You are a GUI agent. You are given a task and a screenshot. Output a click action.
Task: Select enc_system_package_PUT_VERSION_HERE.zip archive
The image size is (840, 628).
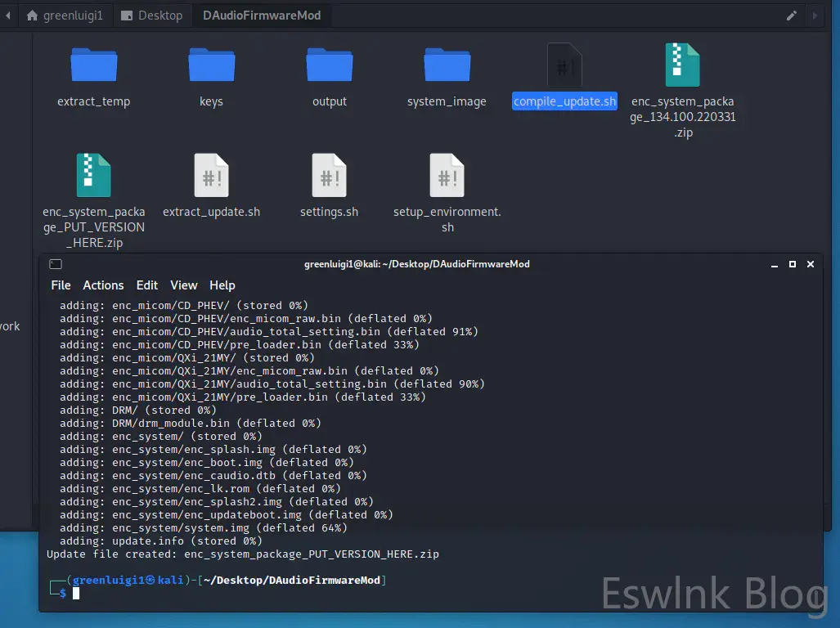point(93,175)
